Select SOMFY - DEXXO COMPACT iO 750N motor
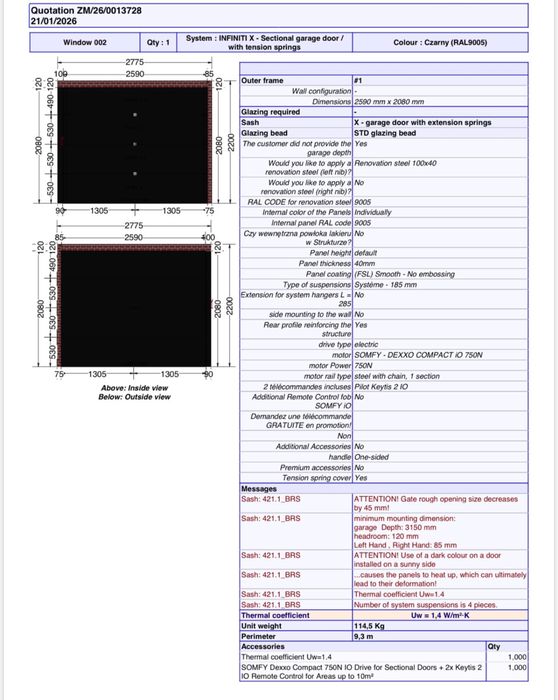The image size is (558, 700). 418,355
